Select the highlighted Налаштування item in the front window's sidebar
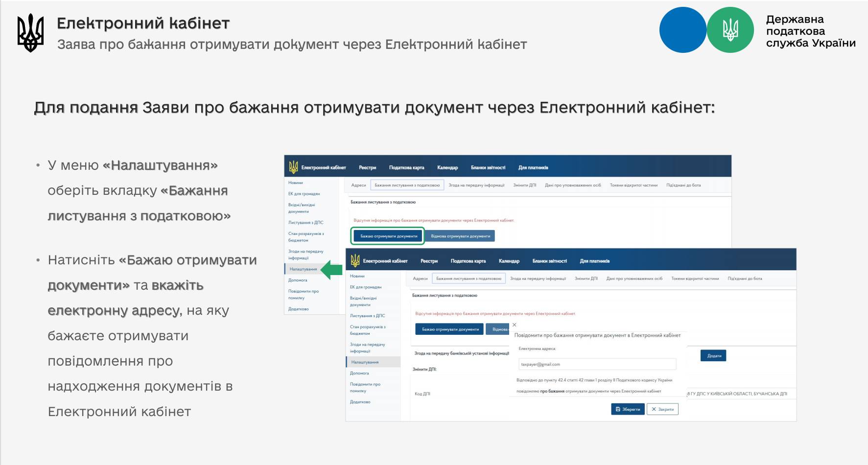This screenshot has width=868, height=465. [x=365, y=362]
